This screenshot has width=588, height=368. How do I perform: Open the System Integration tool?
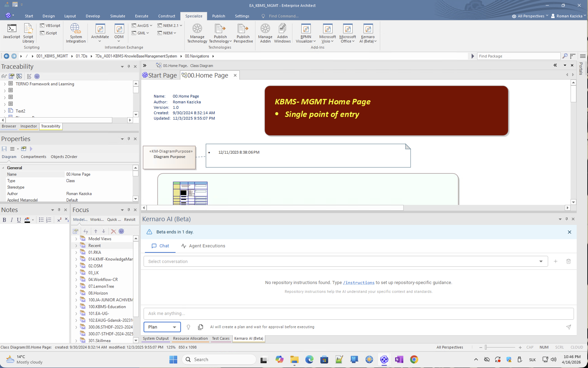click(x=76, y=33)
